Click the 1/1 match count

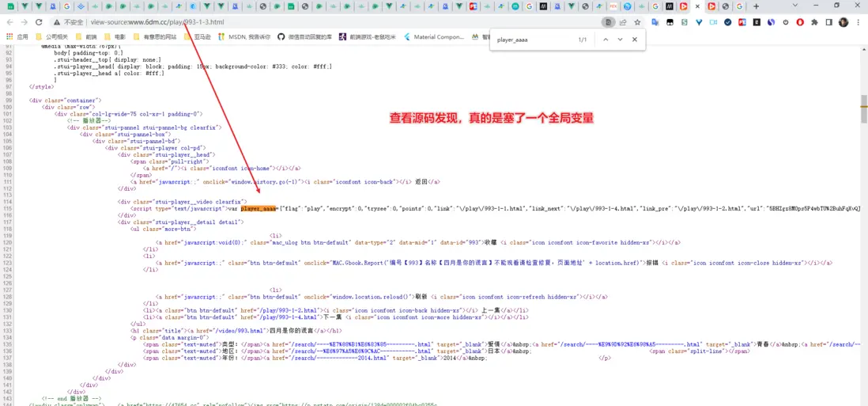click(x=582, y=40)
